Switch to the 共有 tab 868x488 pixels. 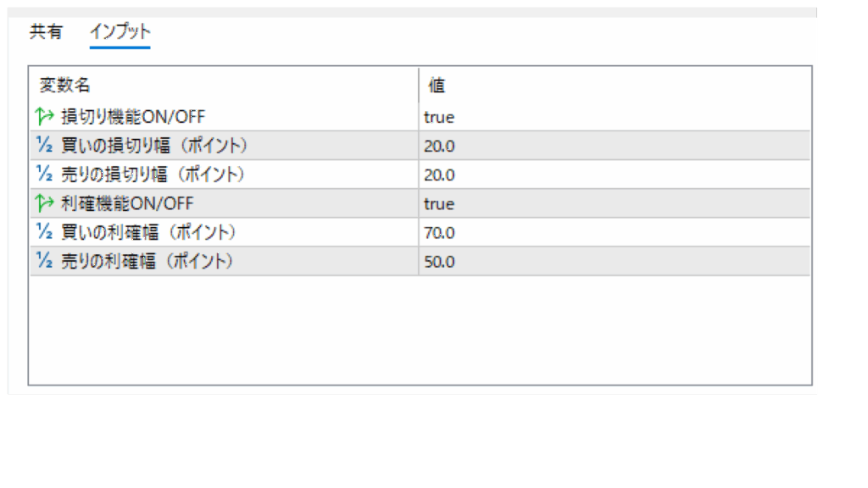46,32
